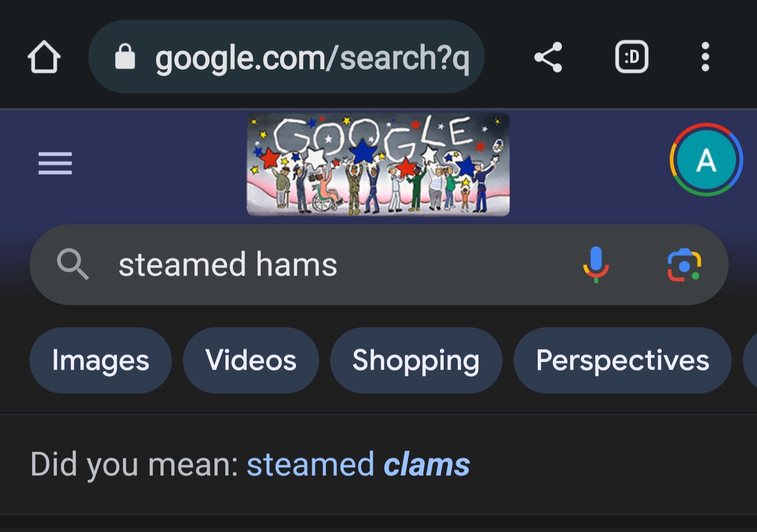
Task: Click the word clams in suggestion
Action: pyautogui.click(x=426, y=465)
